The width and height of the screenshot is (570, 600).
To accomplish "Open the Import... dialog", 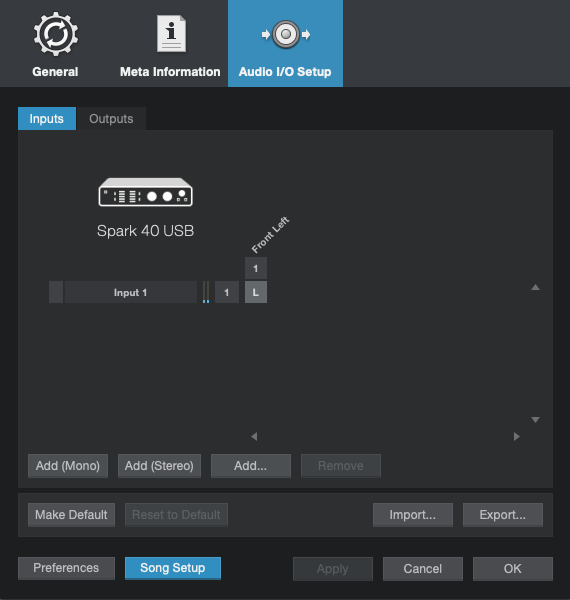I will tap(413, 515).
